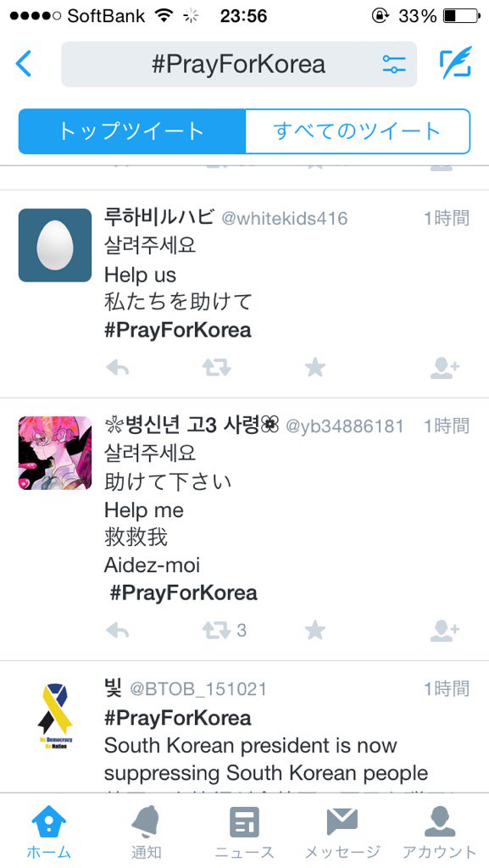
Task: Star the yb34886181 Aidez-moi tweet
Action: 315,630
